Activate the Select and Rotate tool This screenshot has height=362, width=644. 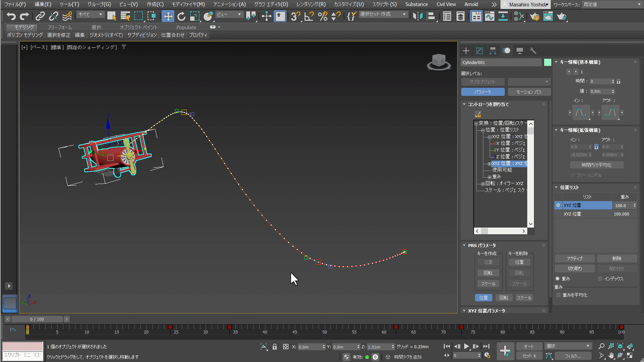[x=181, y=16]
